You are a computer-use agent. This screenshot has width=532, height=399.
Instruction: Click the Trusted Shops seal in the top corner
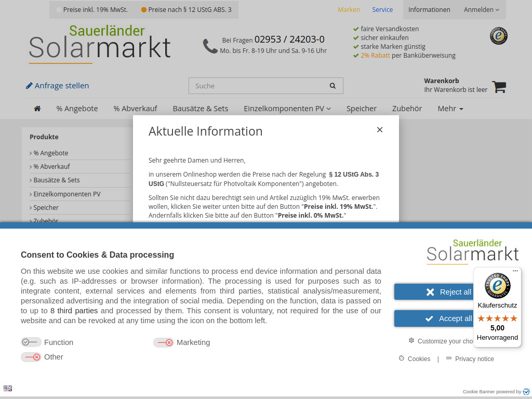(x=498, y=36)
